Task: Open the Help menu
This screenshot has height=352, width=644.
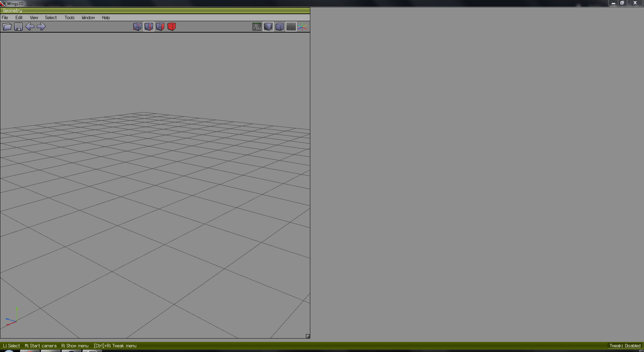Action: (x=106, y=17)
